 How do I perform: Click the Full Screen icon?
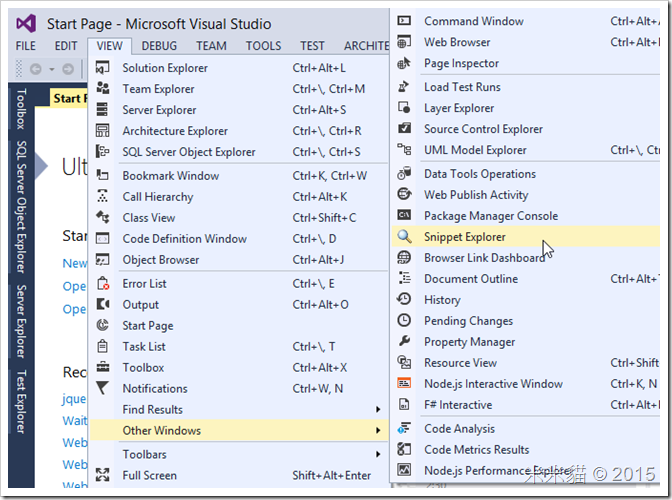(x=103, y=476)
